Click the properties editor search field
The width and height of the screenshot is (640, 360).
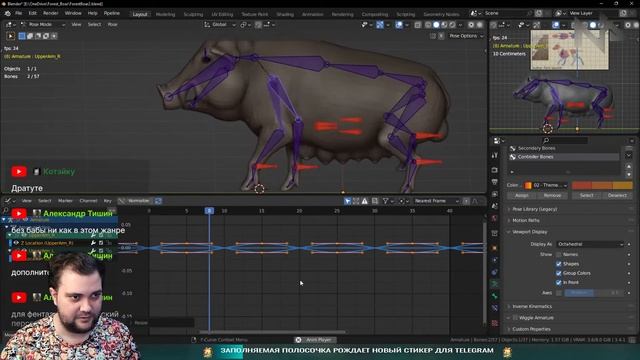(x=564, y=140)
